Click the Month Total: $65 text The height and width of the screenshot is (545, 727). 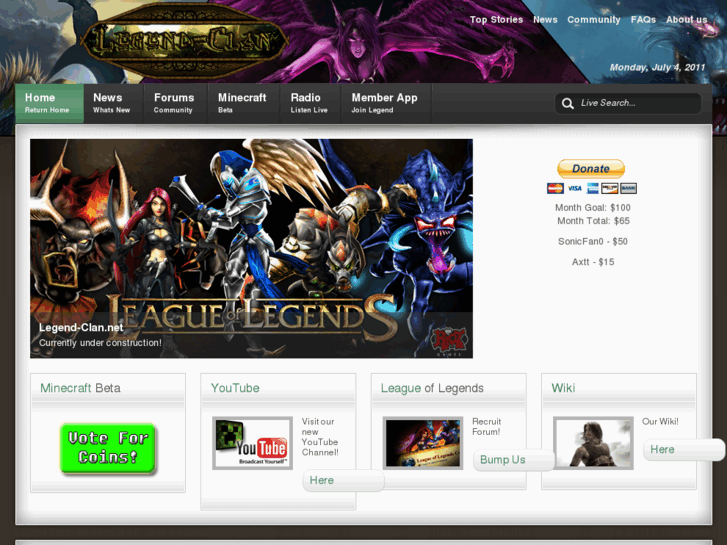[x=593, y=221]
